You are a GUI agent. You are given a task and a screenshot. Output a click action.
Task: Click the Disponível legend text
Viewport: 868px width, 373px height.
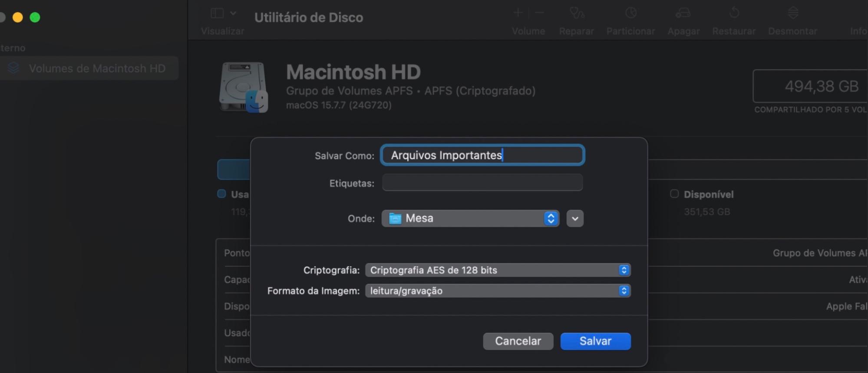tap(709, 194)
